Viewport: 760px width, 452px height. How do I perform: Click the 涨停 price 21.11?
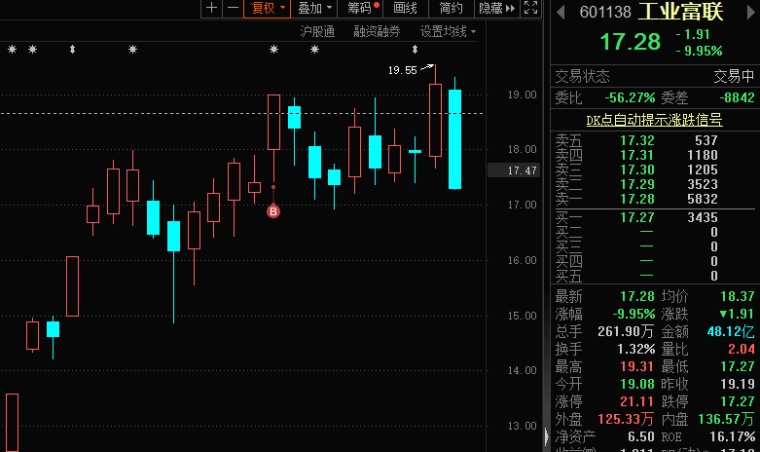click(637, 401)
